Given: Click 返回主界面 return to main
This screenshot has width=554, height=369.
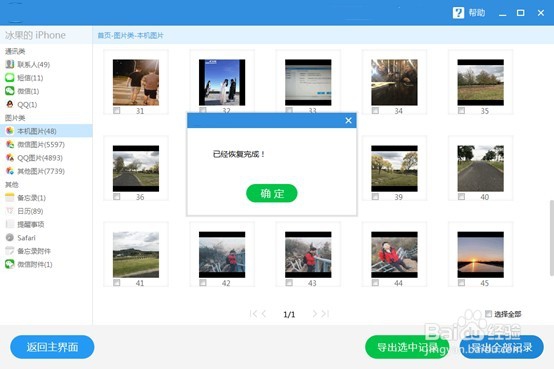Looking at the screenshot, I should point(52,347).
